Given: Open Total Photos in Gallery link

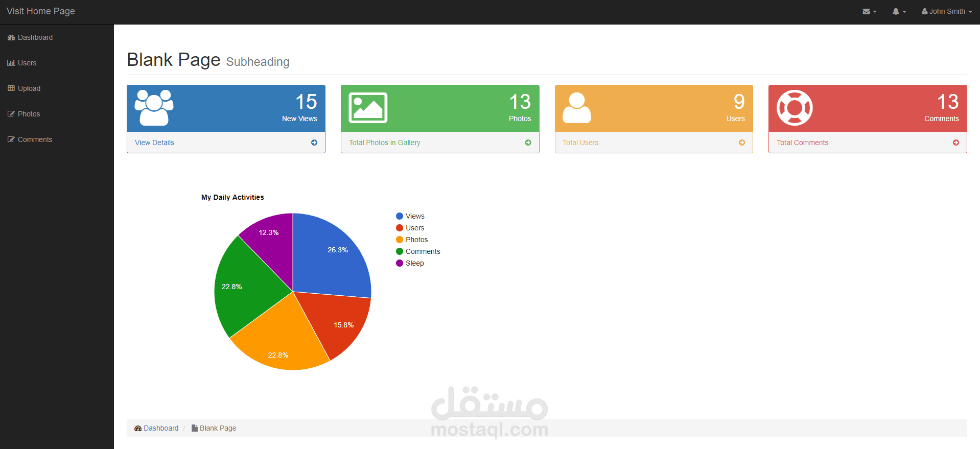Looking at the screenshot, I should (x=384, y=143).
